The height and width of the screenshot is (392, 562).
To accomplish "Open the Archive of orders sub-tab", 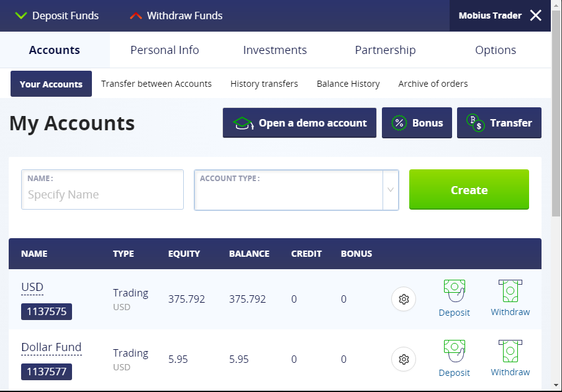I will [x=433, y=84].
